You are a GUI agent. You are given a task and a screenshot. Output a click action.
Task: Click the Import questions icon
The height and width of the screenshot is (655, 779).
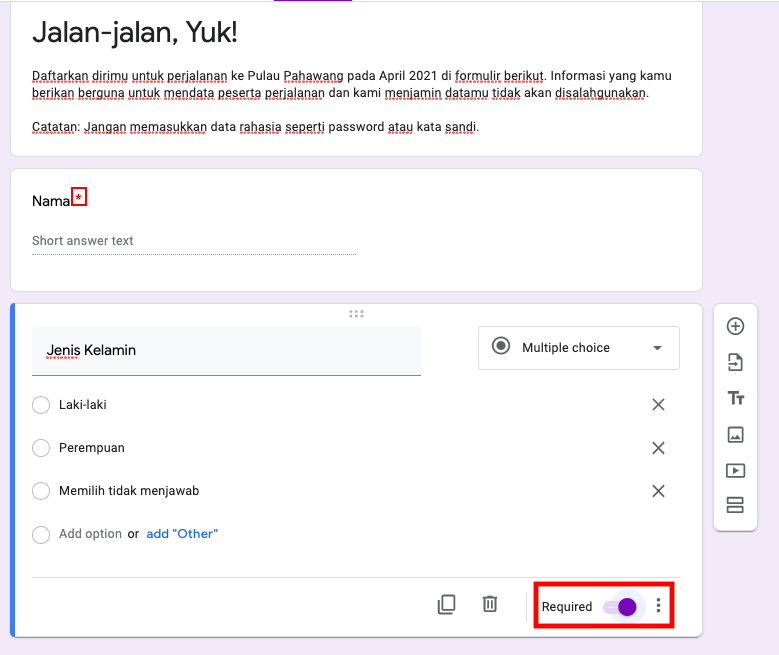pos(735,362)
